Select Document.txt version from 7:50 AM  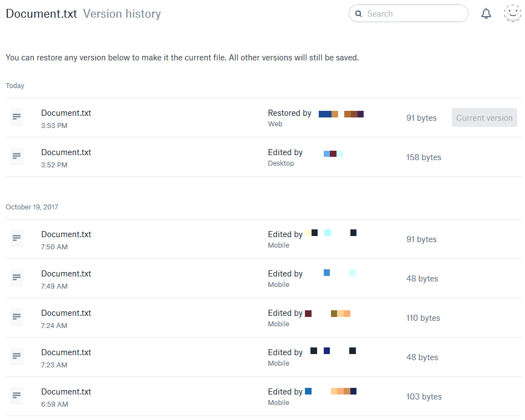pos(66,234)
